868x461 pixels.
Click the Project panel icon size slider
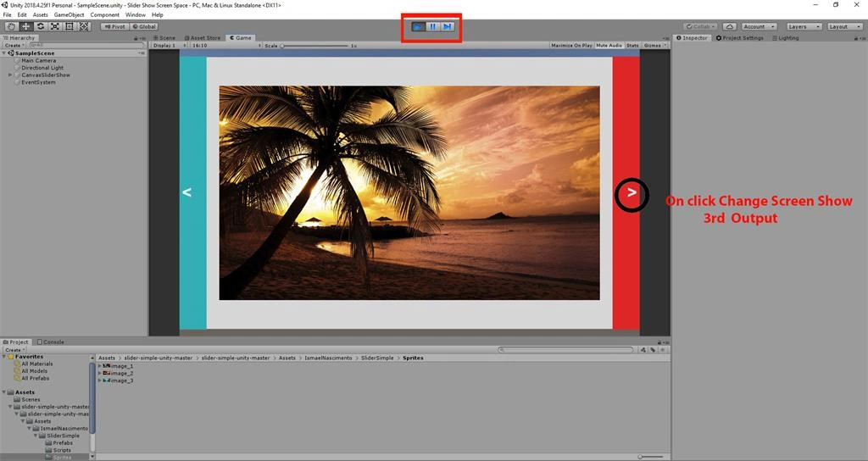[649, 457]
